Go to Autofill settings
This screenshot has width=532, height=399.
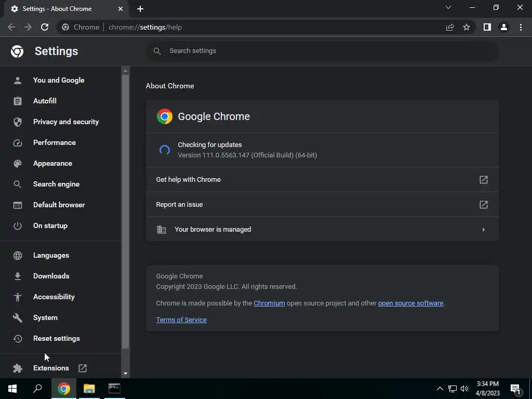pos(45,101)
